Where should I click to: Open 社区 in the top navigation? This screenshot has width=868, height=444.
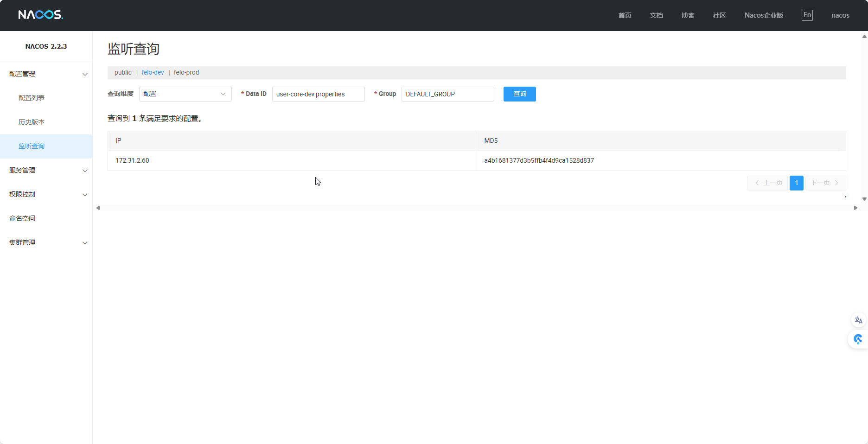click(719, 15)
